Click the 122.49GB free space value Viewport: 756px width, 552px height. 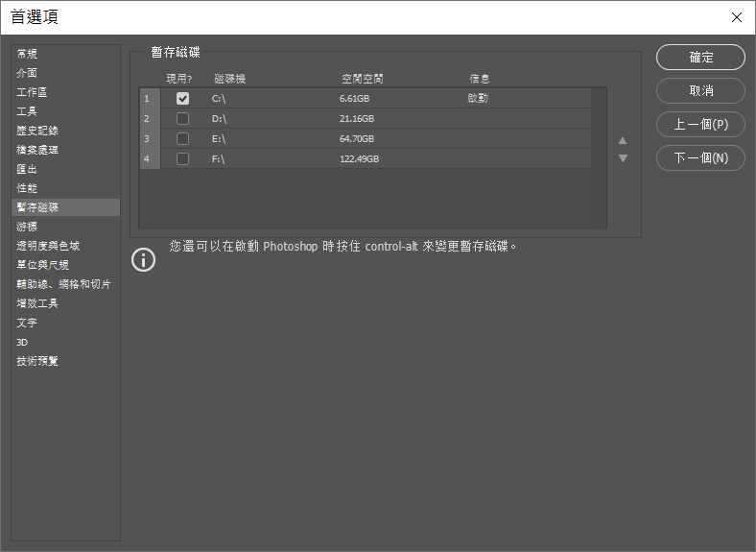coord(359,158)
